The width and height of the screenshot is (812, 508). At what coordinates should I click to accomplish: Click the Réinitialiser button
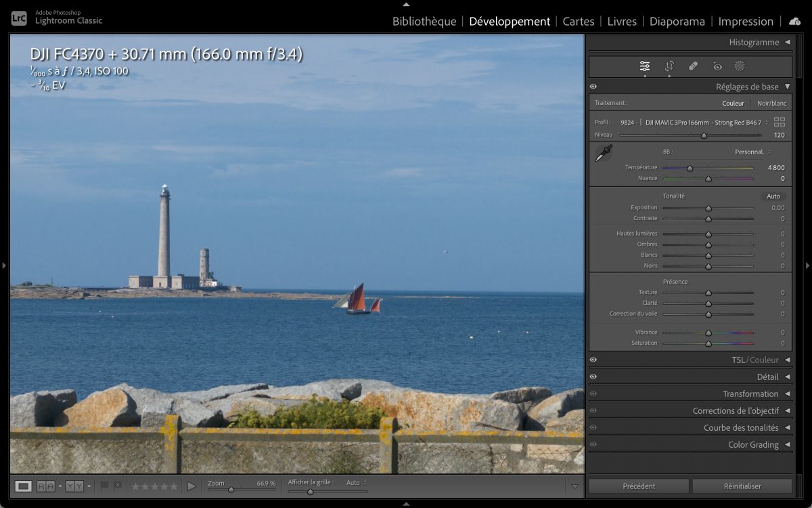[x=742, y=486]
